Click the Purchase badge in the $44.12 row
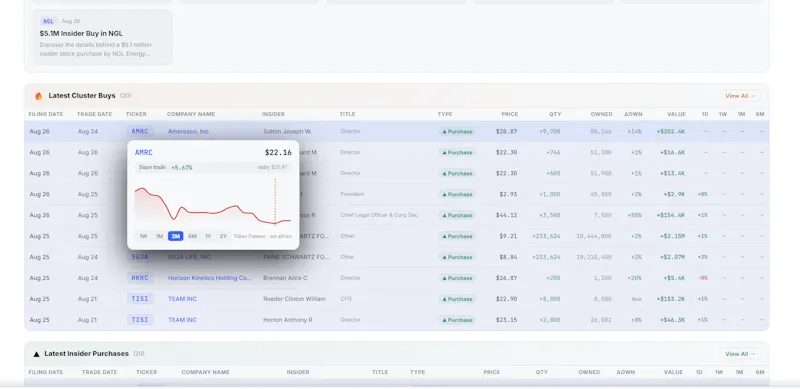The width and height of the screenshot is (800, 389). pyautogui.click(x=457, y=215)
